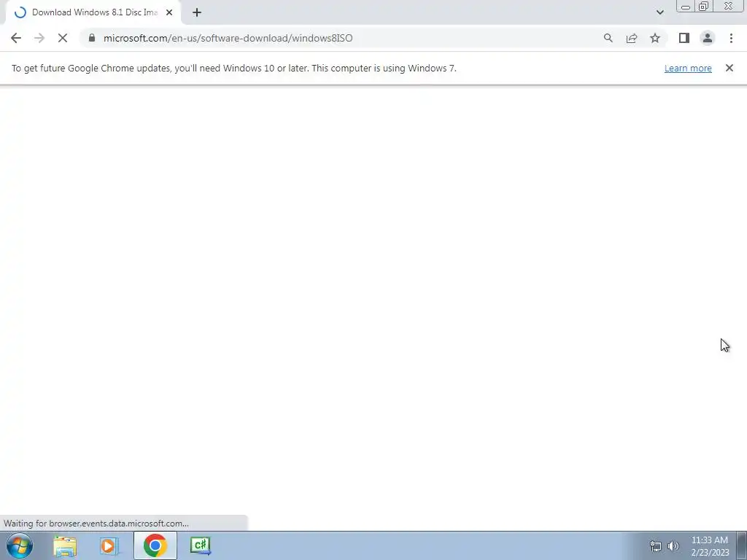Open the Chrome three-dot menu

click(731, 38)
